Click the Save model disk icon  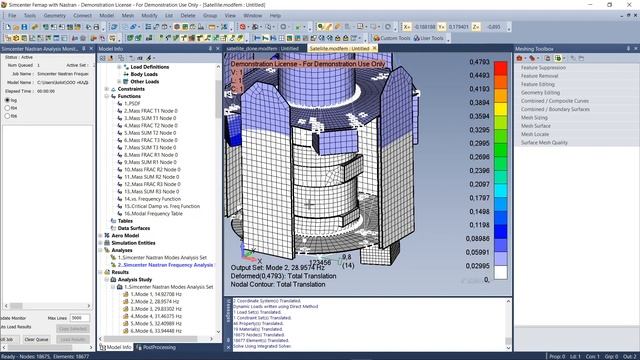point(24,27)
